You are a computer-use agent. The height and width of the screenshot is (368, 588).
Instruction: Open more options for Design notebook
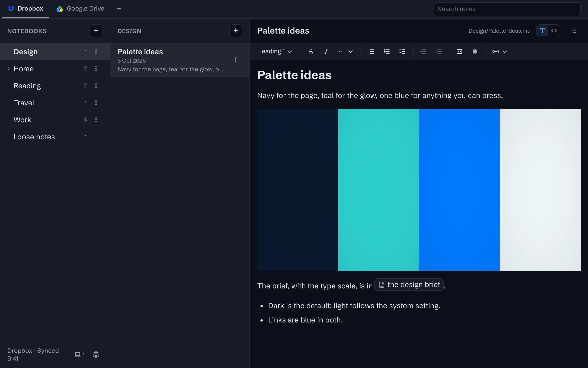[96, 52]
